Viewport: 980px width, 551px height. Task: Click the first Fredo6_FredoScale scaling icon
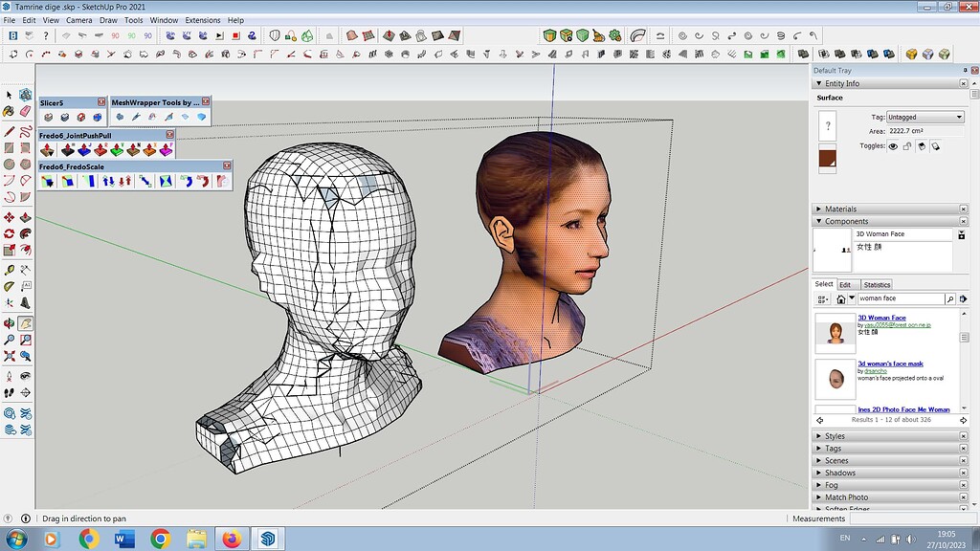tap(47, 180)
